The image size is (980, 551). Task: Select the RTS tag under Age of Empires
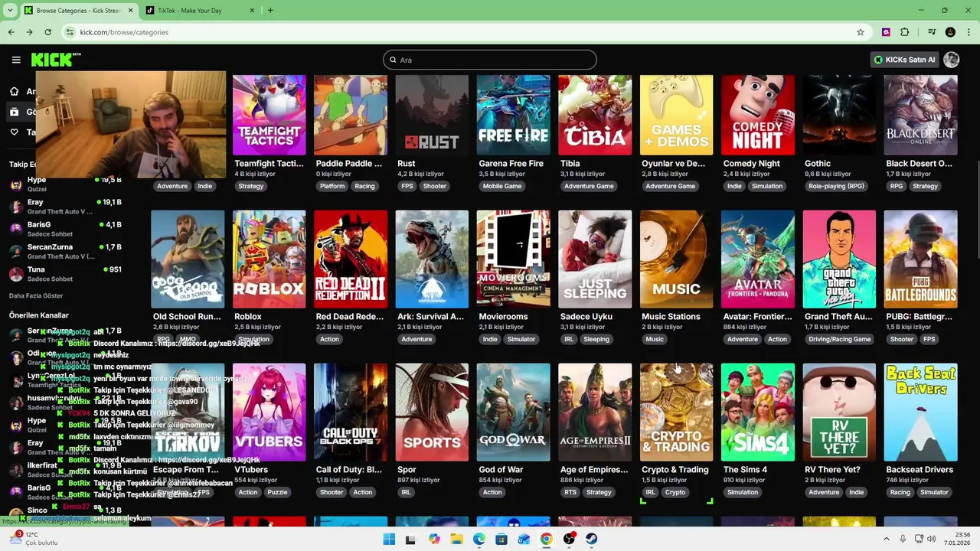(570, 492)
